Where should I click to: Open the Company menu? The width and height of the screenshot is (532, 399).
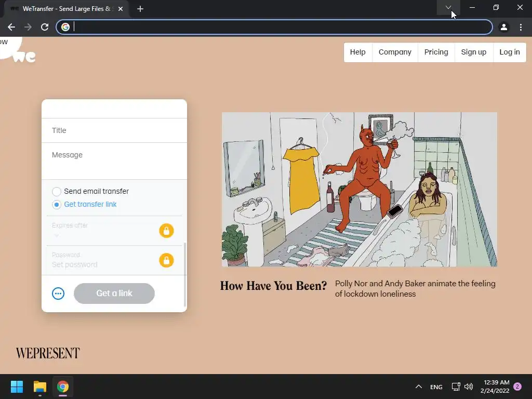point(395,52)
